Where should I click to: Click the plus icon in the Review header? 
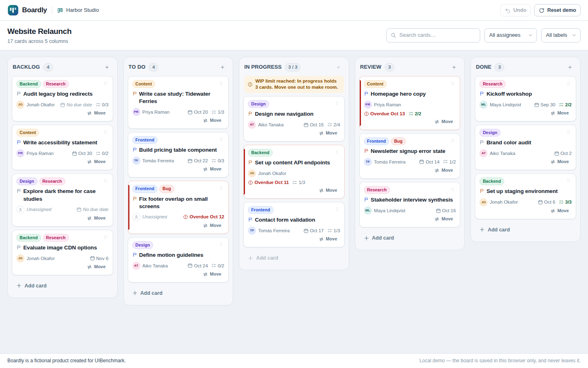[x=454, y=67]
